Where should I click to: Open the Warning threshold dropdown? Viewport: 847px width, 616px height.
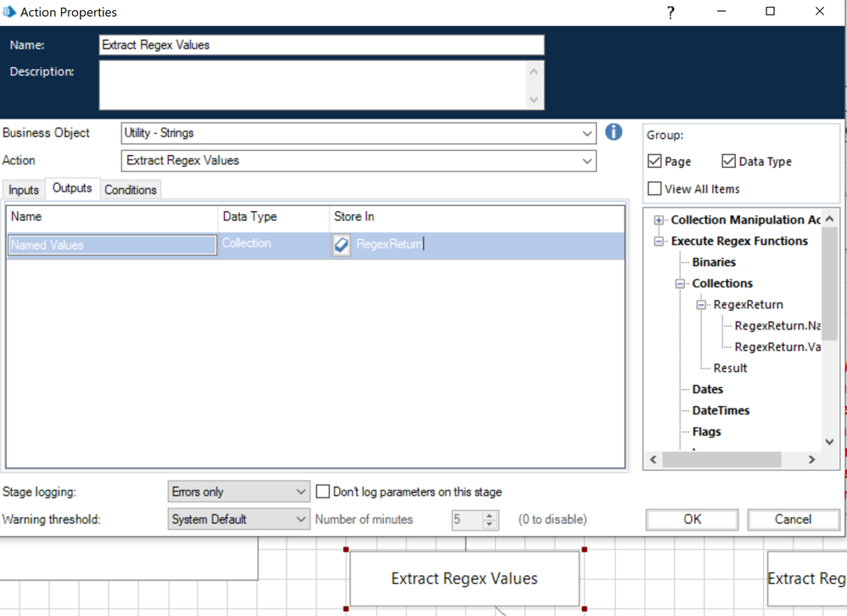click(x=300, y=519)
